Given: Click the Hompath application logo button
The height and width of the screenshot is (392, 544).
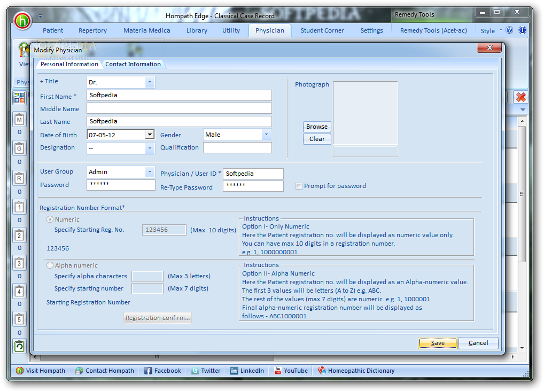Looking at the screenshot, I should (x=22, y=20).
